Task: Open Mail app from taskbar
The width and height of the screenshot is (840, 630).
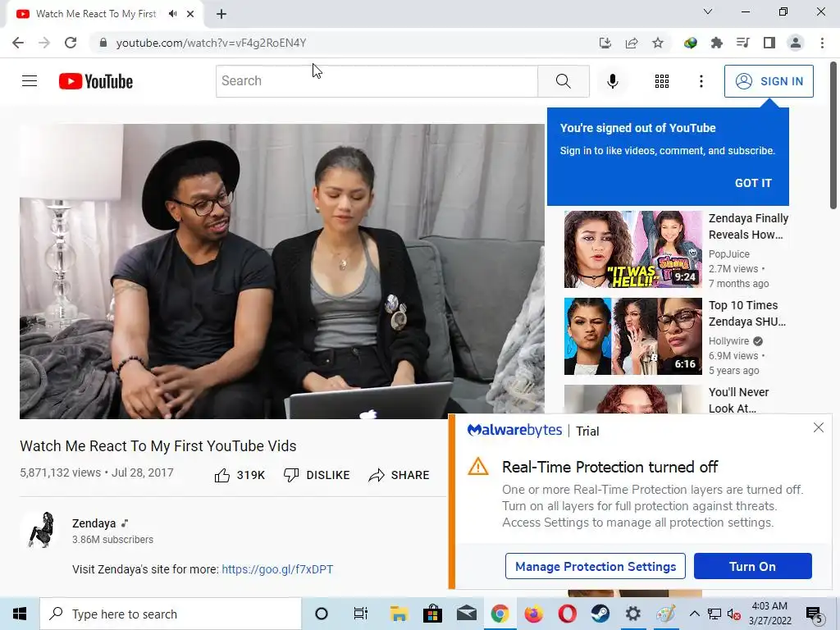Action: [x=466, y=614]
